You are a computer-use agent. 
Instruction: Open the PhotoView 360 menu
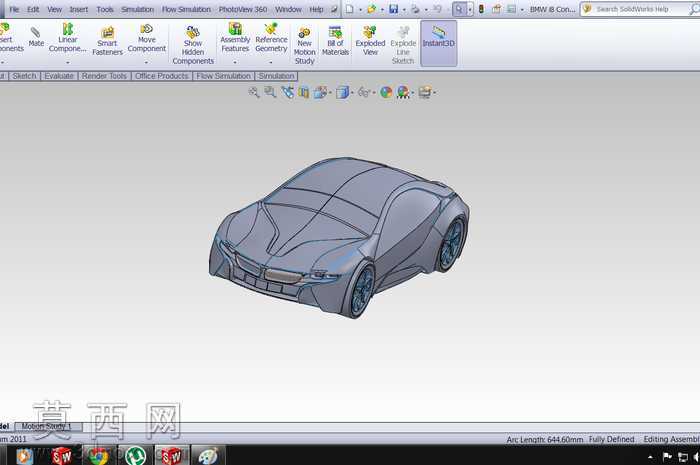click(243, 9)
